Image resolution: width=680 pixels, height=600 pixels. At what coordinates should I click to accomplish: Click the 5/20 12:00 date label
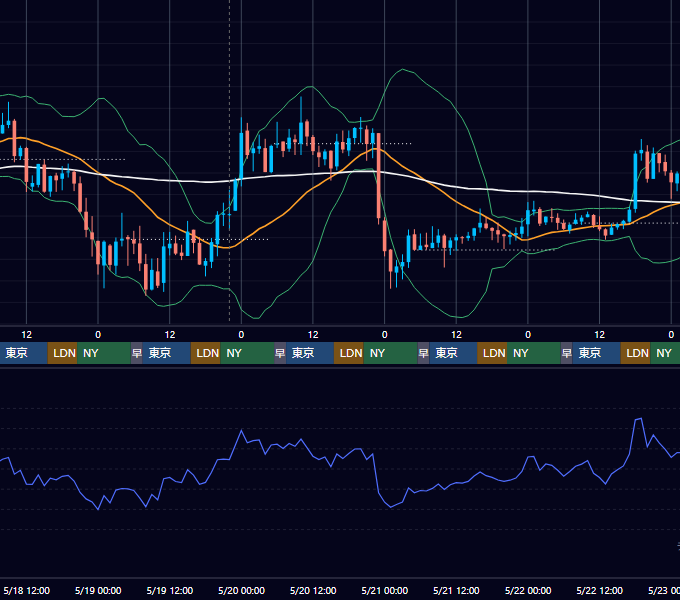313,590
